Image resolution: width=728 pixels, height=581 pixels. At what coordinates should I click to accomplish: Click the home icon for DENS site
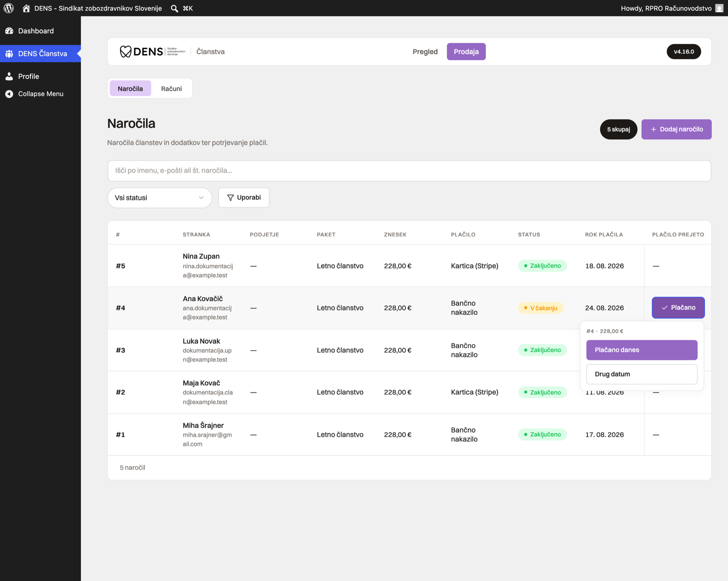26,8
